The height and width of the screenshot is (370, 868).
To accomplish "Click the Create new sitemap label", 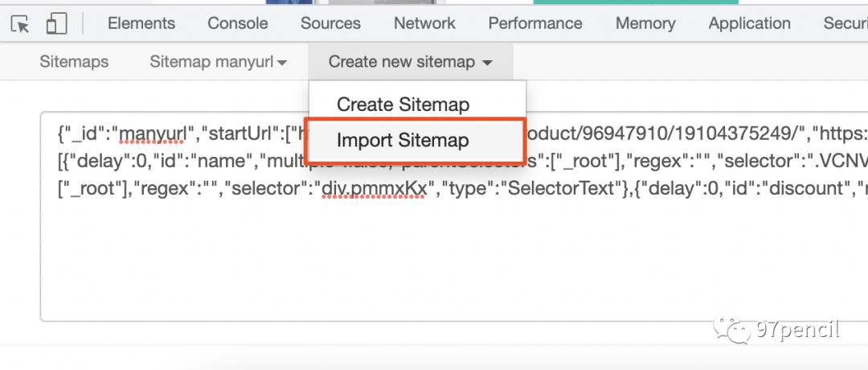I will 402,62.
